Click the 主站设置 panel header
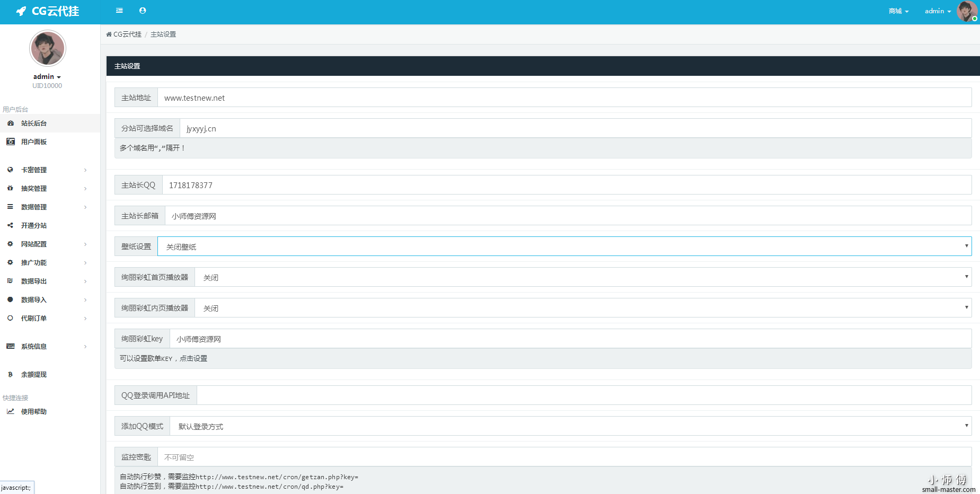This screenshot has height=494, width=980. pyautogui.click(x=543, y=66)
